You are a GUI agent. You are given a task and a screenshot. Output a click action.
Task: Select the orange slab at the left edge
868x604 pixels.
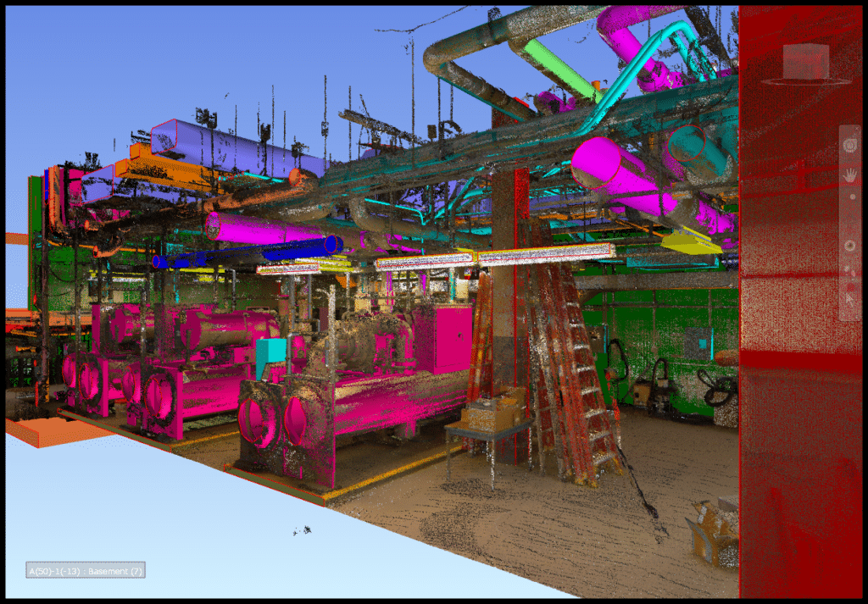tap(53, 431)
